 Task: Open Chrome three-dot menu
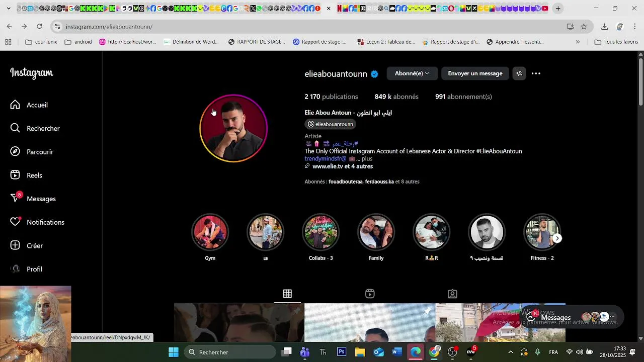coord(635,27)
